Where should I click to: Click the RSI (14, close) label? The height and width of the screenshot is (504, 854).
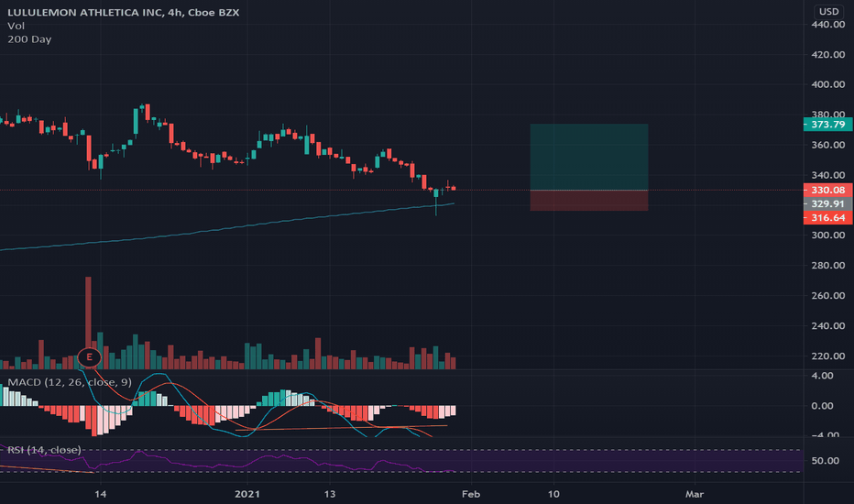coord(44,450)
